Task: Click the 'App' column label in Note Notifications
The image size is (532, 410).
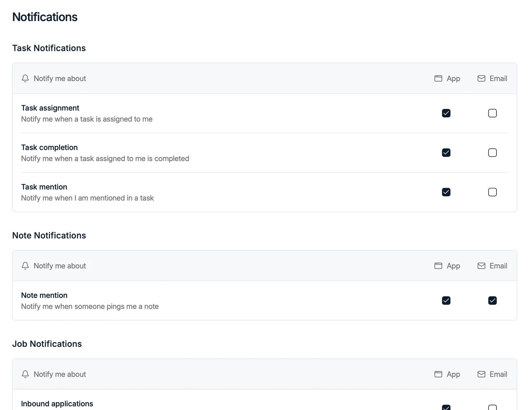Action: tap(453, 266)
